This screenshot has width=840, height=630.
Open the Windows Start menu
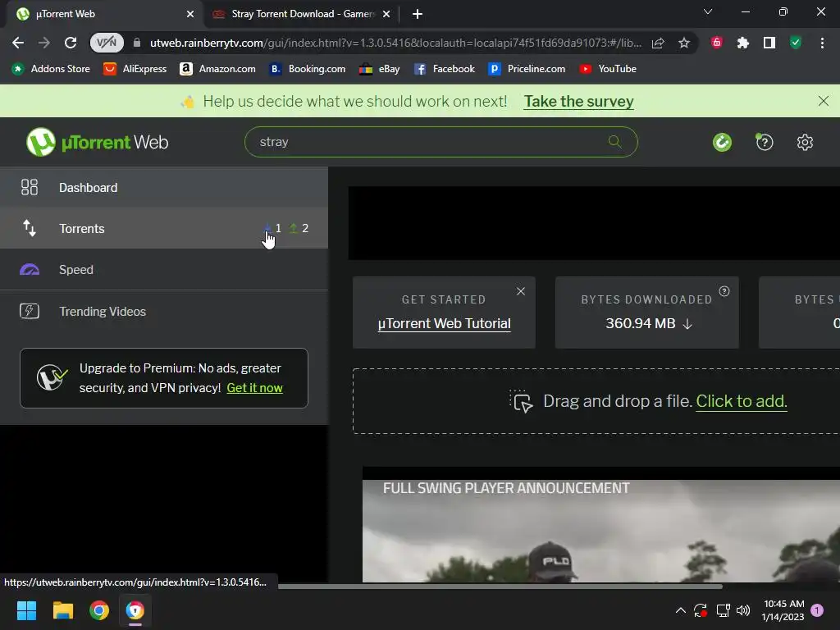pos(26,610)
